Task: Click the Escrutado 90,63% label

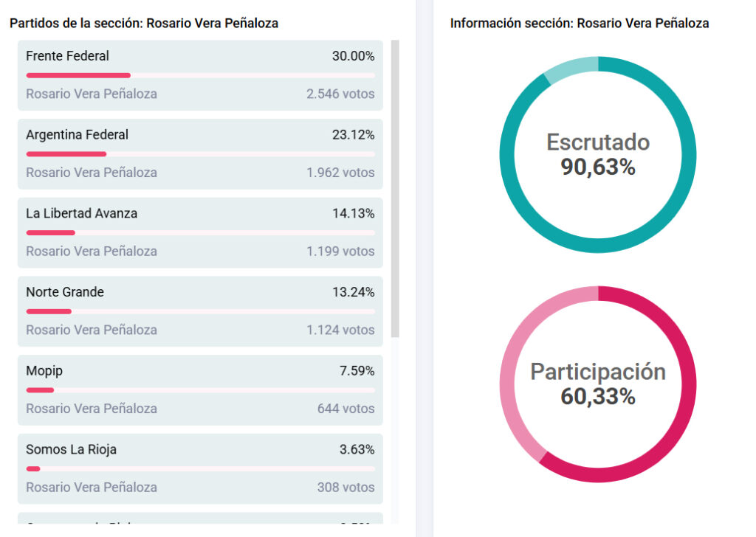Action: (x=598, y=167)
